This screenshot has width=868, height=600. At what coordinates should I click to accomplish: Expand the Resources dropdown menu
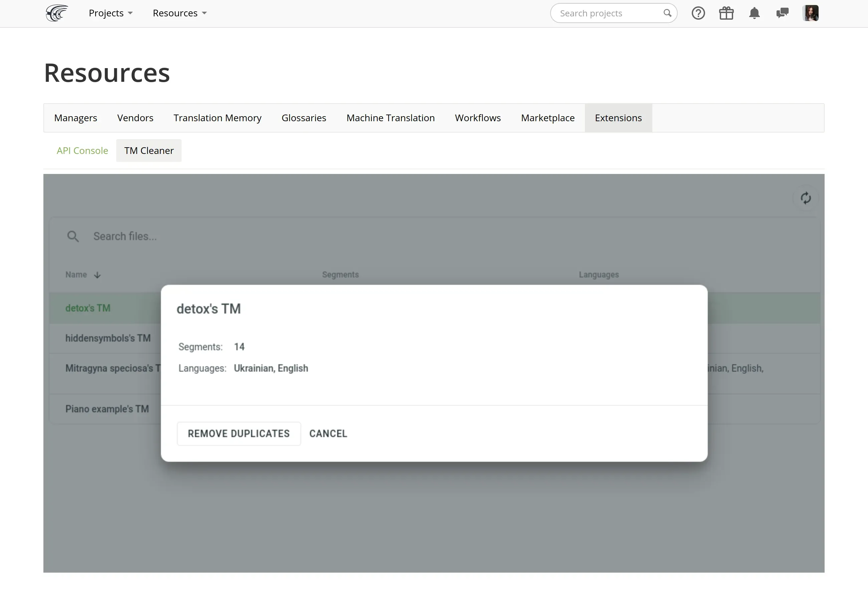pos(180,13)
